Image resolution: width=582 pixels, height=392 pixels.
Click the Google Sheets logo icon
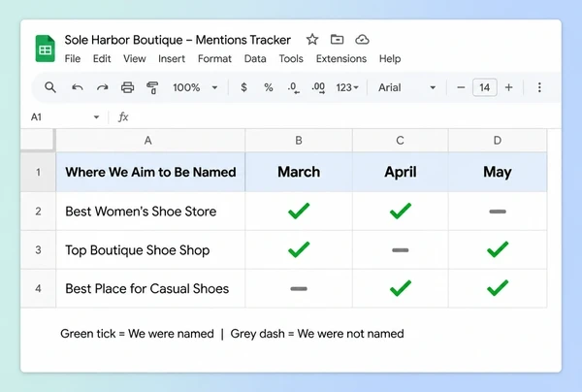click(46, 49)
